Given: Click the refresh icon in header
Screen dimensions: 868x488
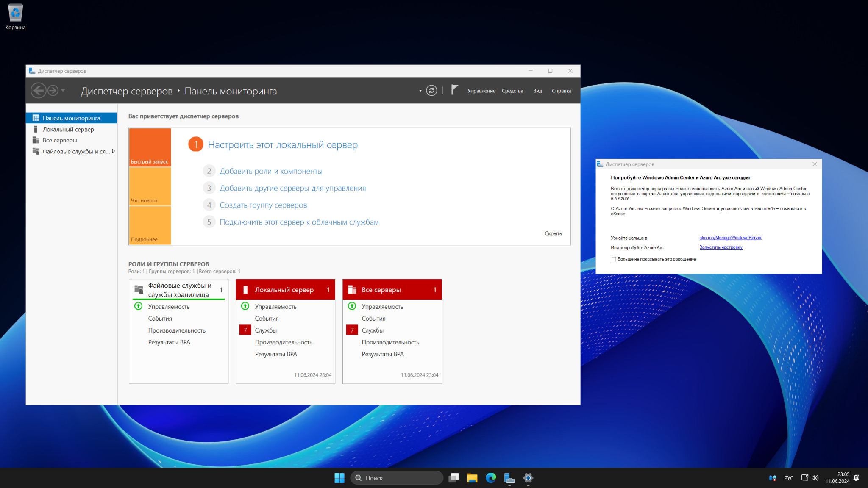Looking at the screenshot, I should 431,91.
